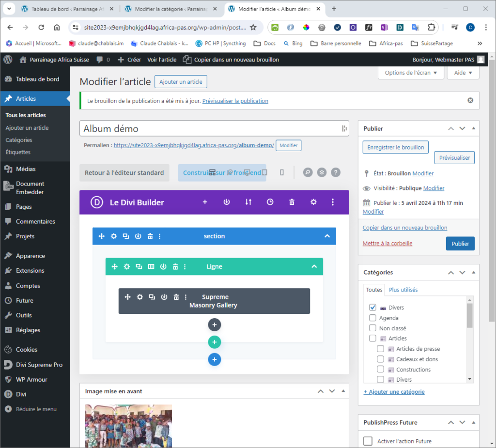496x448 pixels.
Task: Open the Options de l'écran dropdown
Action: click(x=410, y=73)
